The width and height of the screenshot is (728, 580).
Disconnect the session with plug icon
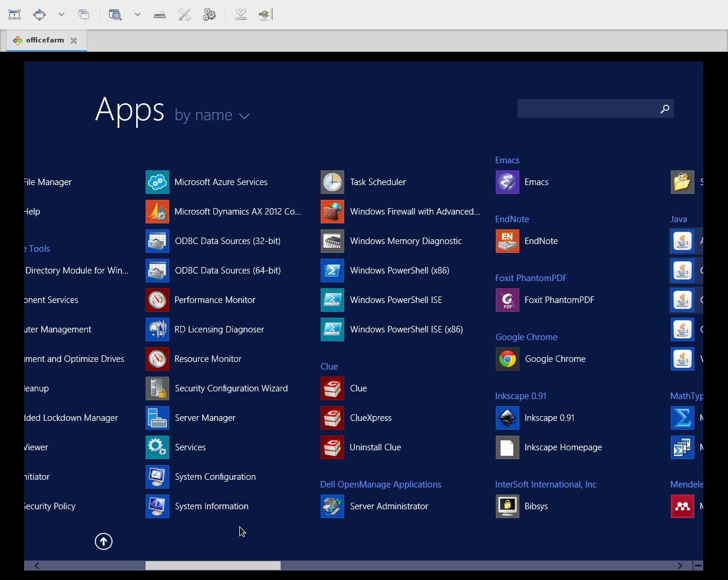265,15
